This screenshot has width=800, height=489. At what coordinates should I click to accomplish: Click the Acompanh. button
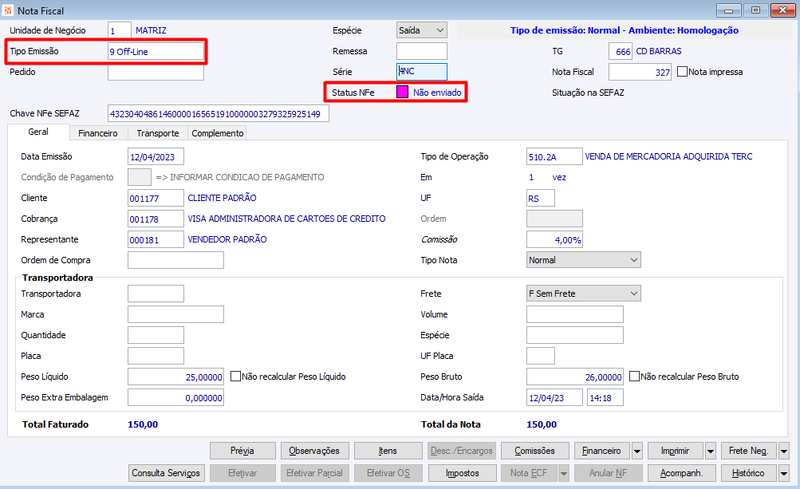(682, 473)
